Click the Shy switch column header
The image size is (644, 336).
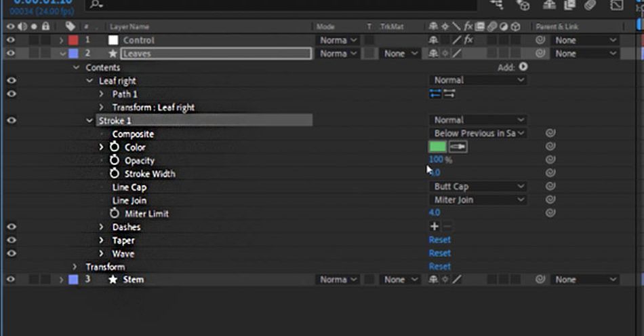click(433, 26)
